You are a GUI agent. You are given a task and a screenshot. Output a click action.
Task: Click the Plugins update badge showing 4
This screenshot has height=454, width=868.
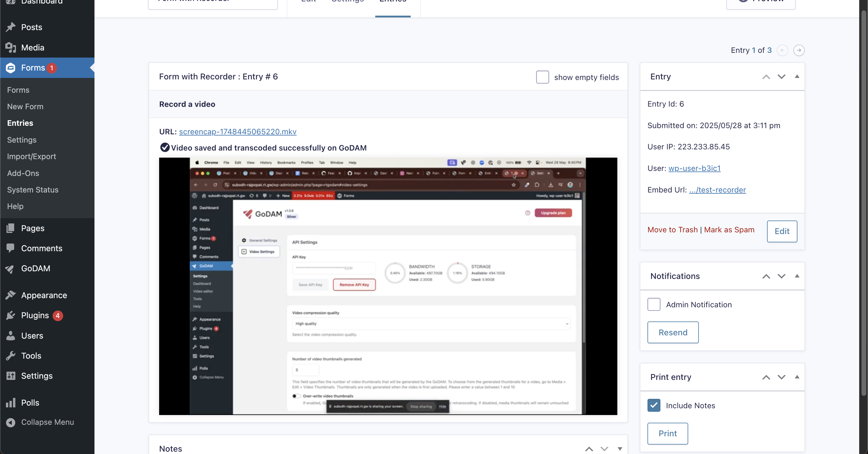(58, 316)
